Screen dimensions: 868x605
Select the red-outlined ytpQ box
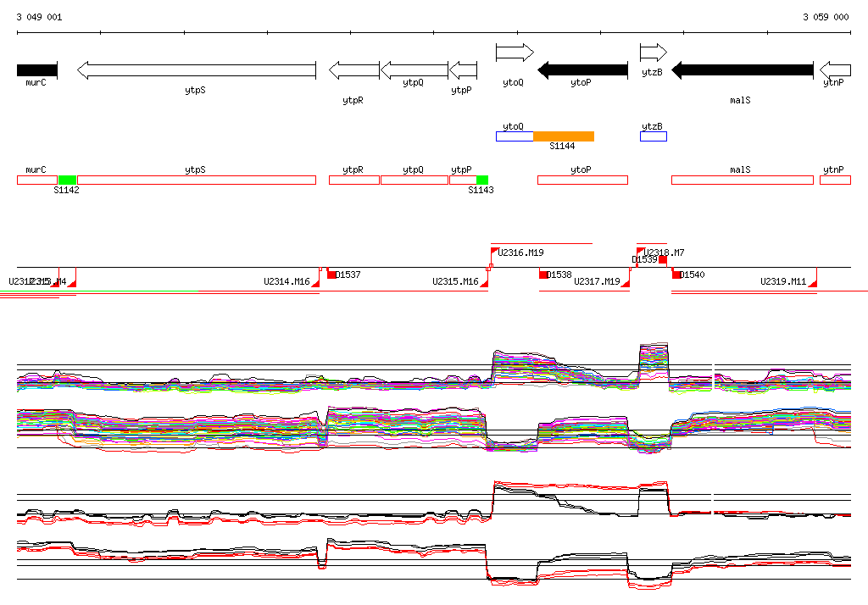[x=415, y=180]
